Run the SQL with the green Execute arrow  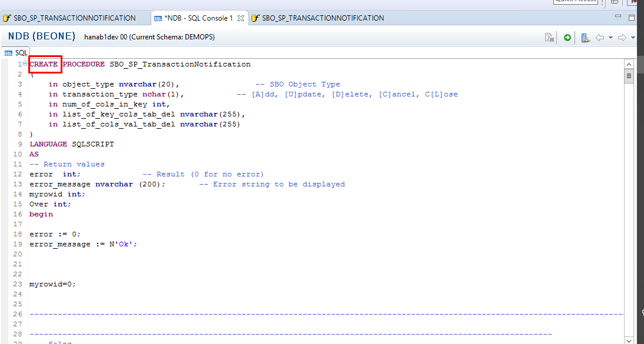click(x=567, y=38)
